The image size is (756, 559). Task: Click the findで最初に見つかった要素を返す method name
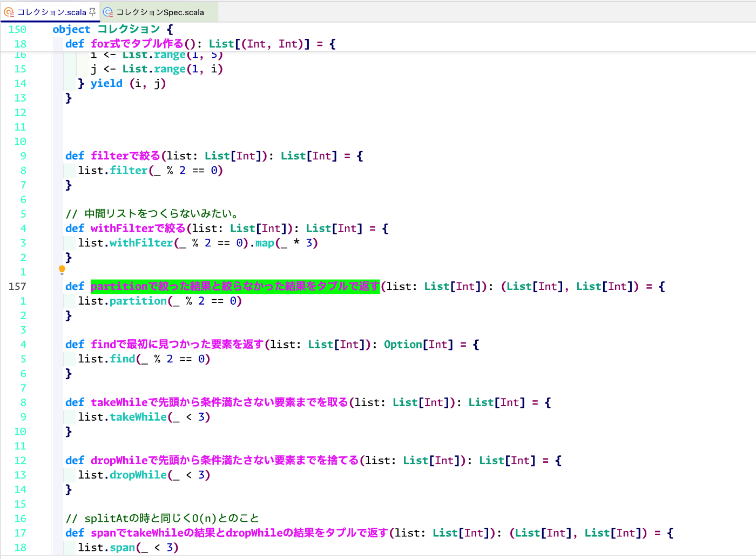click(177, 345)
